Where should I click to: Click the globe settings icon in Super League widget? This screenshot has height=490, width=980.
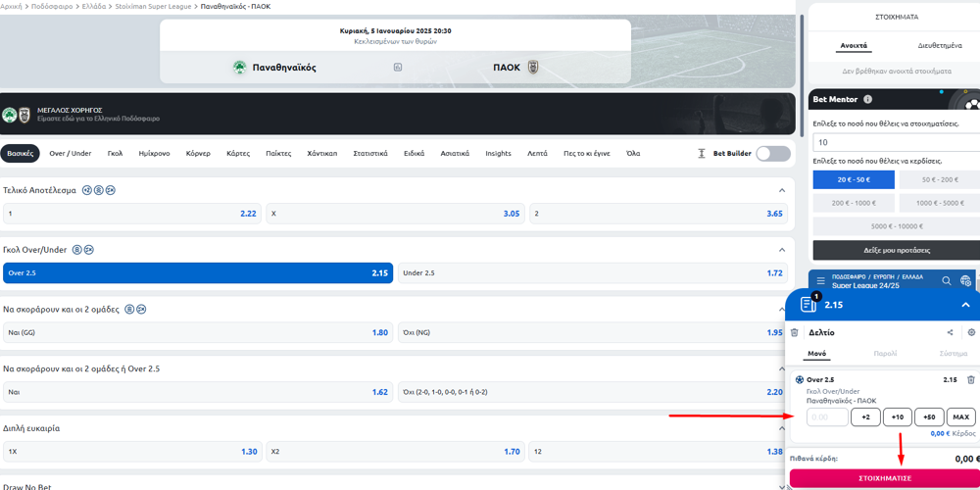[965, 280]
